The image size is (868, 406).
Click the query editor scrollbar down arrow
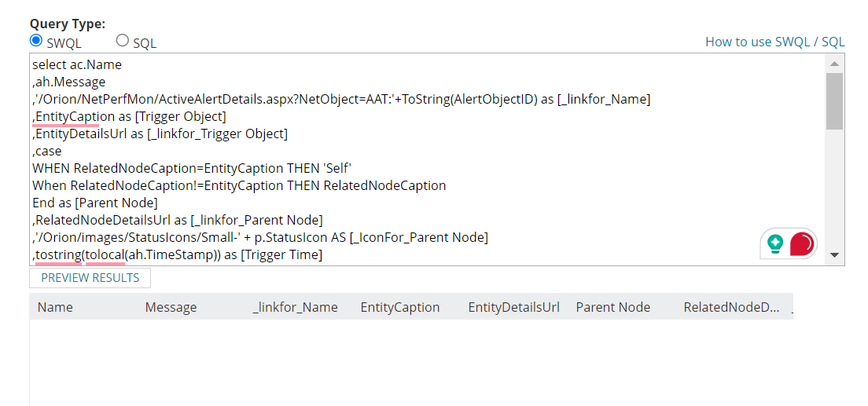point(834,255)
